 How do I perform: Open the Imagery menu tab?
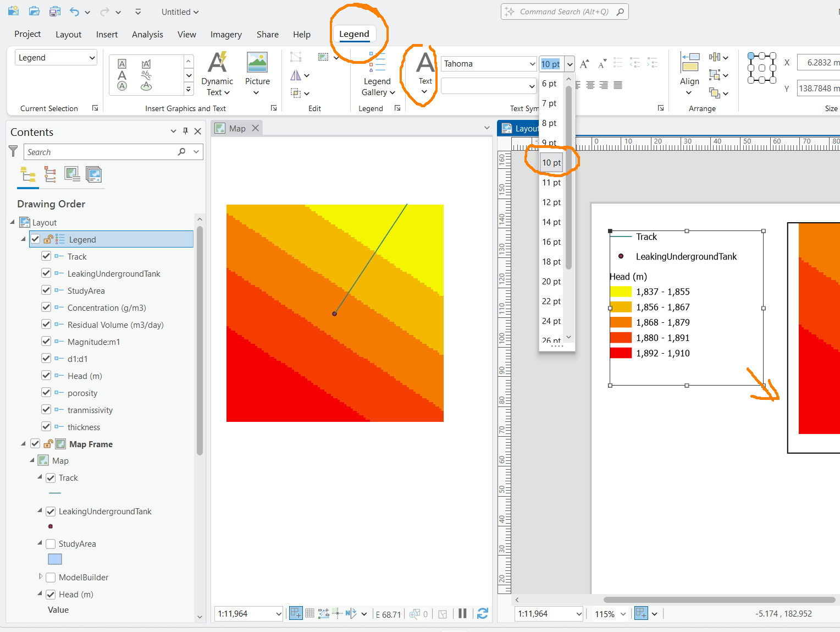(x=226, y=34)
